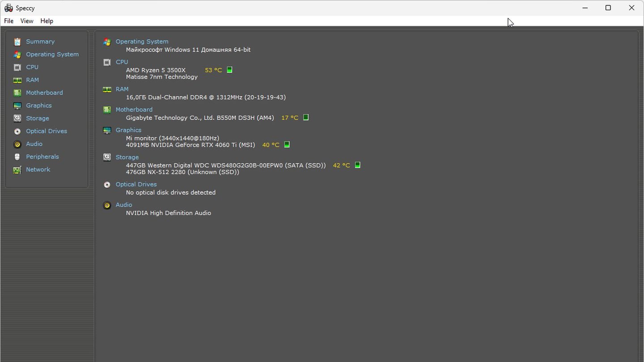Viewport: 644px width, 362px height.
Task: Open Motherboard label in the sidebar
Action: [x=44, y=93]
